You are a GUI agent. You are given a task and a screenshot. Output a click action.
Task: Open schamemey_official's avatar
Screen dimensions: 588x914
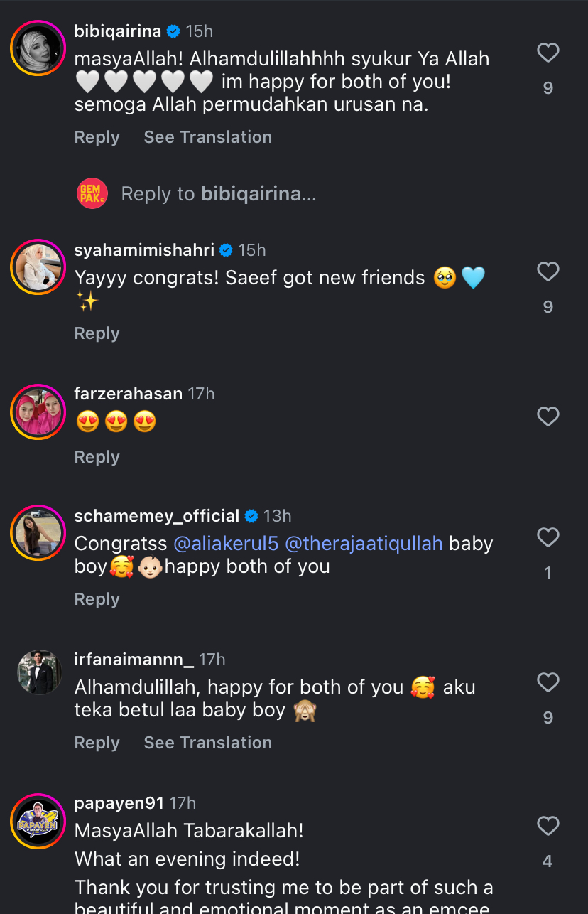click(38, 533)
